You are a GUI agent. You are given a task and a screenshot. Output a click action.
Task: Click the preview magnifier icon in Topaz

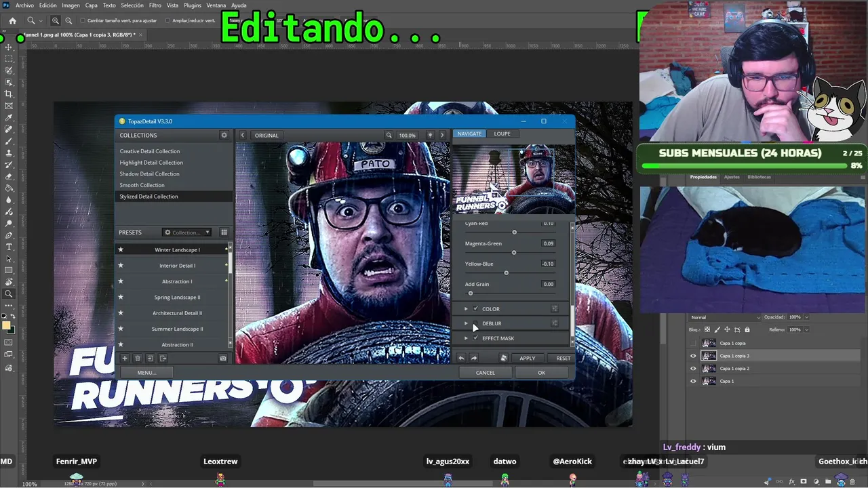(389, 135)
